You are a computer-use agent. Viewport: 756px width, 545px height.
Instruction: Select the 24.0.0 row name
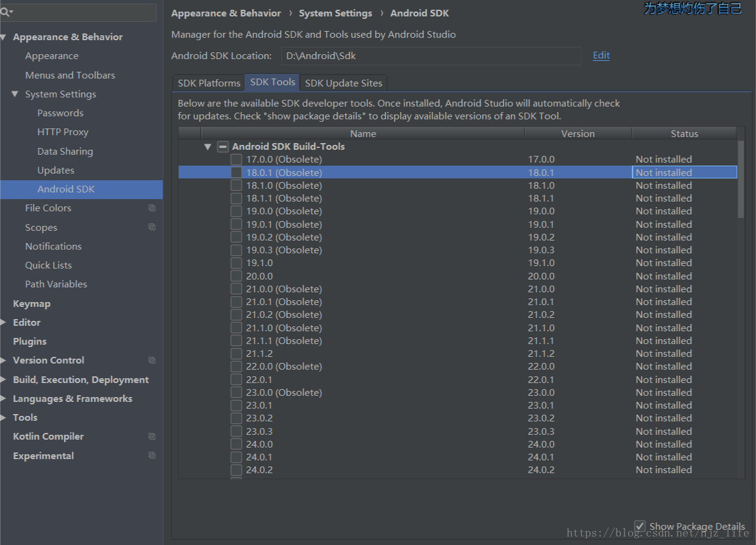259,445
